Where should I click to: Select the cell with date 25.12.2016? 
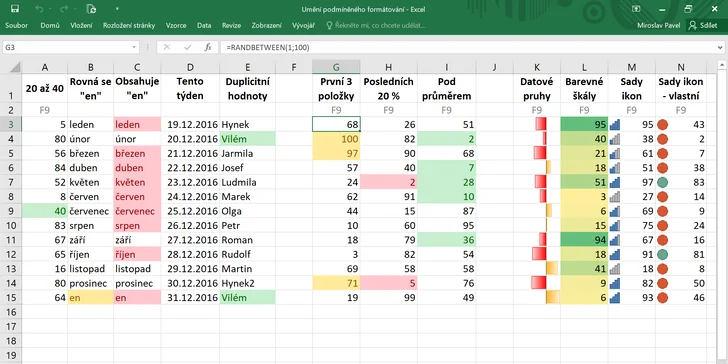click(190, 211)
